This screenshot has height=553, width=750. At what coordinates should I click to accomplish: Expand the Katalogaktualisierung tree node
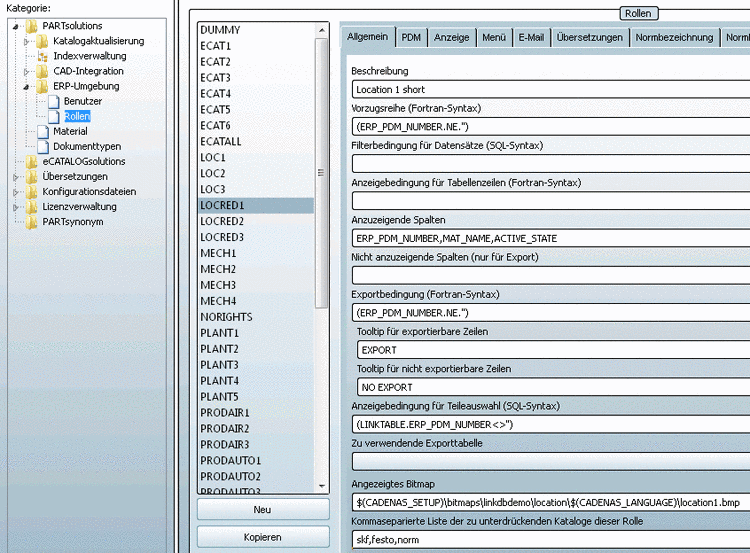(26, 42)
